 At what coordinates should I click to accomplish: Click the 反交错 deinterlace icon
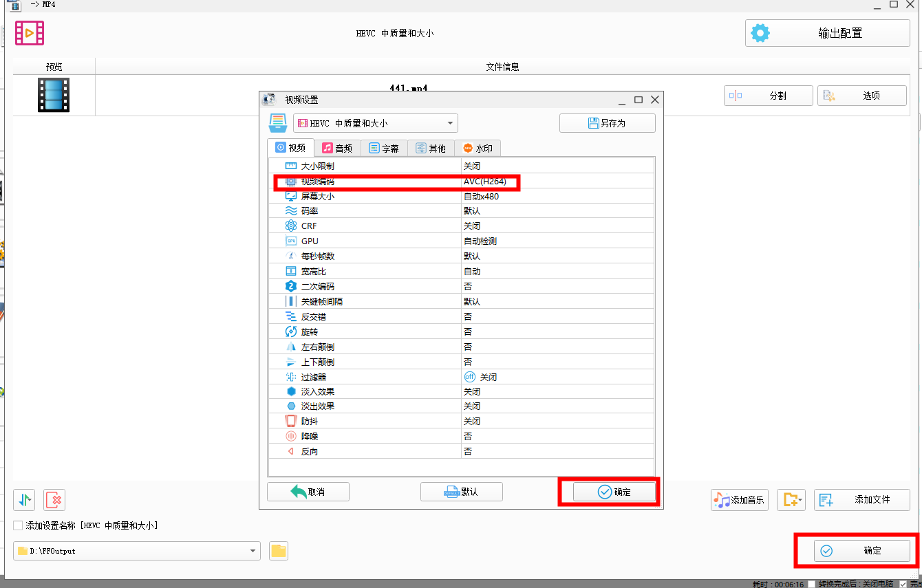click(290, 316)
